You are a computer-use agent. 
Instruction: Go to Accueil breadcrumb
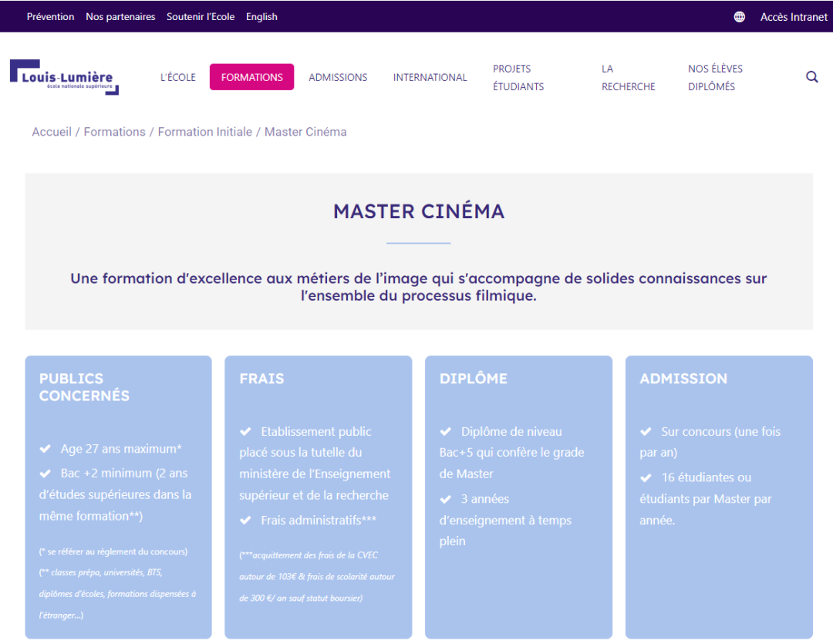click(x=52, y=132)
